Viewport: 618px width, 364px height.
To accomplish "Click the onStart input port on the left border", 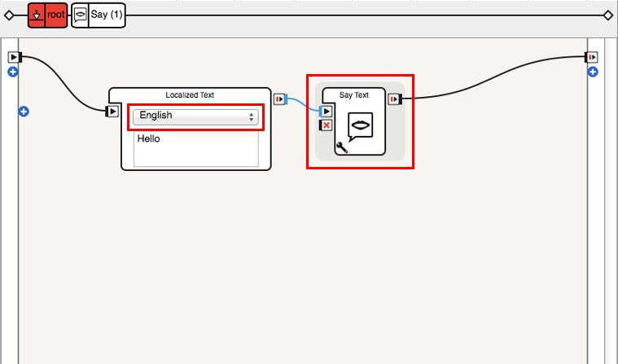I will point(15,58).
